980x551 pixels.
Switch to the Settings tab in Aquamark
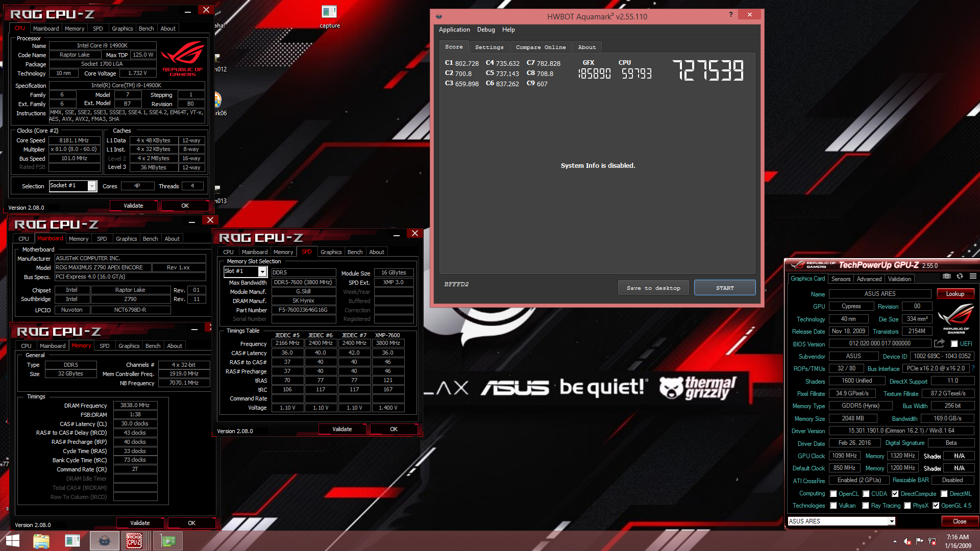pos(489,47)
